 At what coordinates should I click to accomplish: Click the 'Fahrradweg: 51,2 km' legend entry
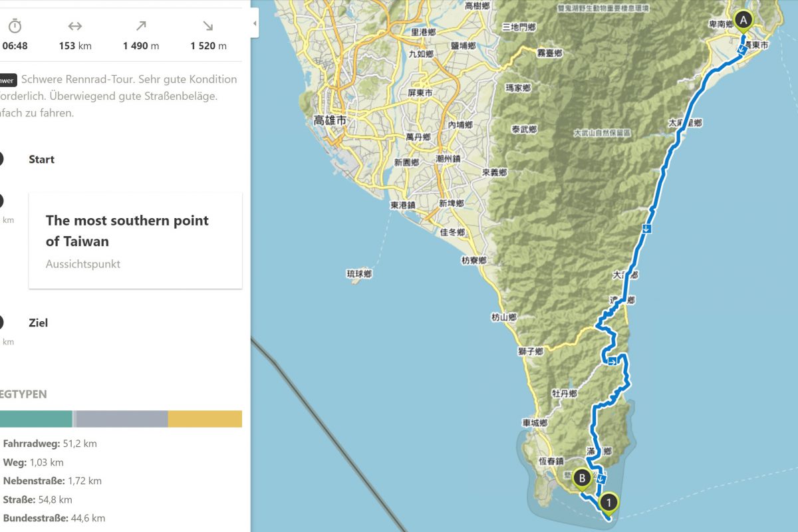[x=50, y=444]
